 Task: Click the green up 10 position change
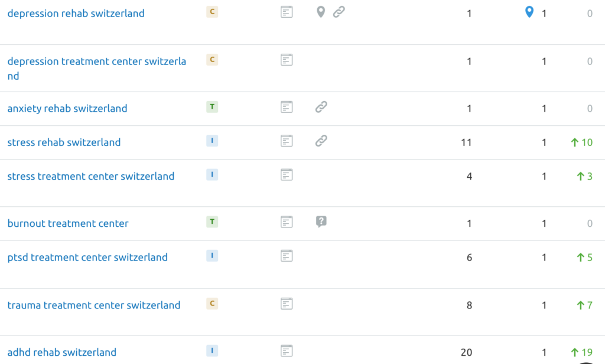[x=581, y=142]
